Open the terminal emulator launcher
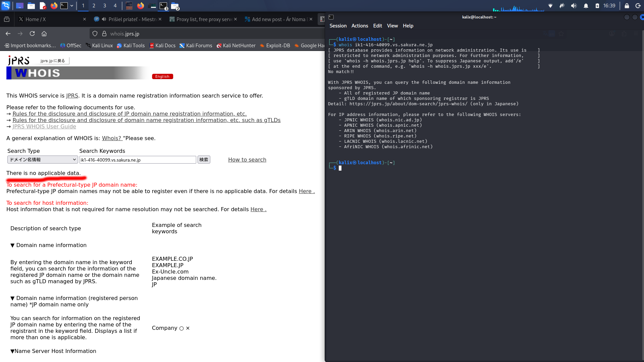The width and height of the screenshot is (644, 362). [64, 6]
